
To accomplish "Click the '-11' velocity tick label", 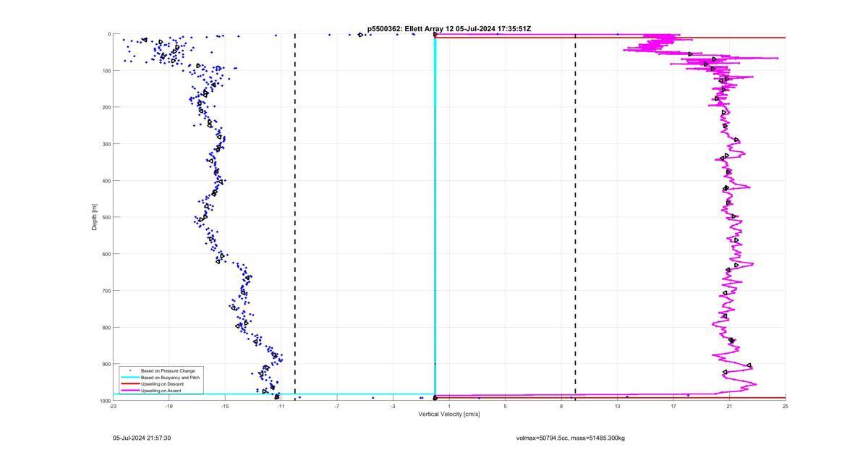I will [281, 406].
